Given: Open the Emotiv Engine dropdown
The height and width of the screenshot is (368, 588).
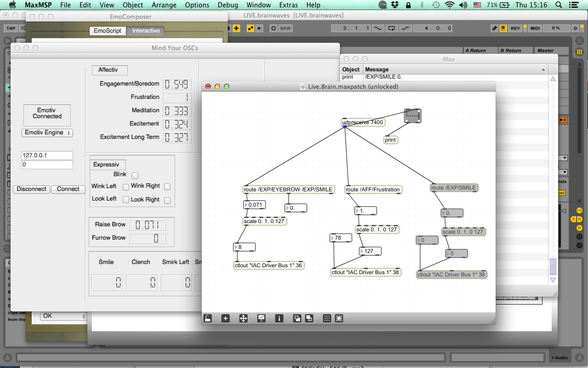Looking at the screenshot, I should click(x=47, y=132).
